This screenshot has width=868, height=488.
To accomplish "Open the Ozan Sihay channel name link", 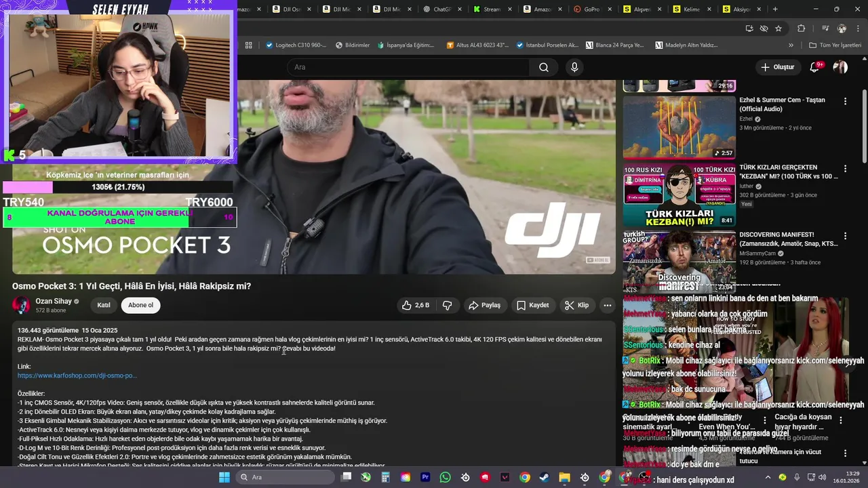I will [53, 301].
